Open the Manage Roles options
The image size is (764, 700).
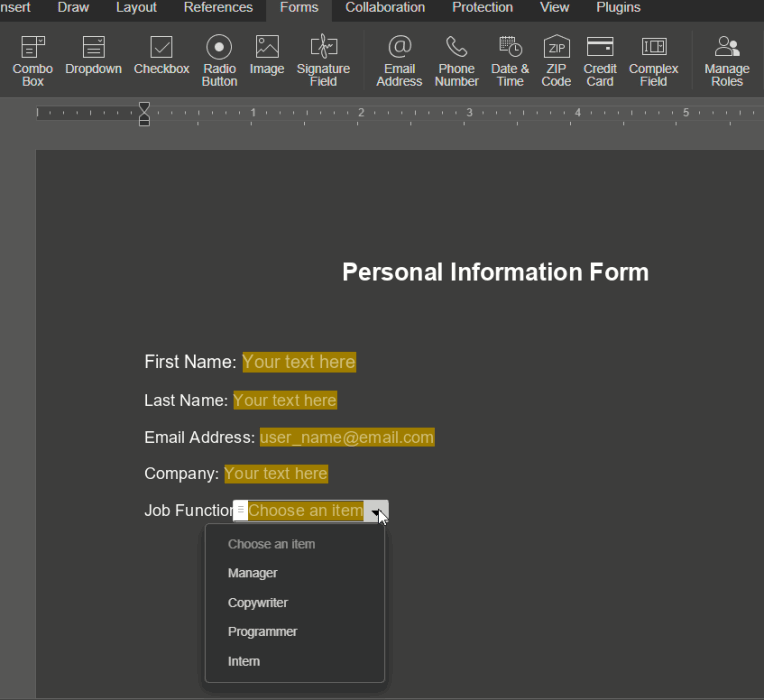[727, 61]
